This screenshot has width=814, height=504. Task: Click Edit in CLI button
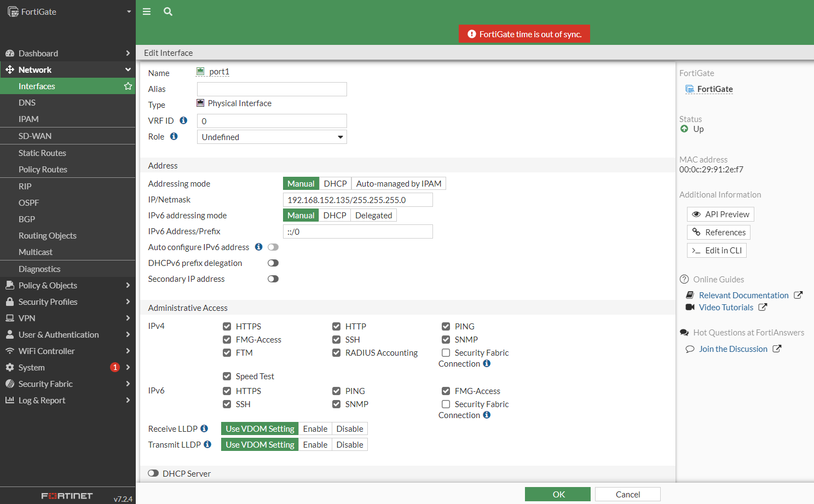[717, 250]
